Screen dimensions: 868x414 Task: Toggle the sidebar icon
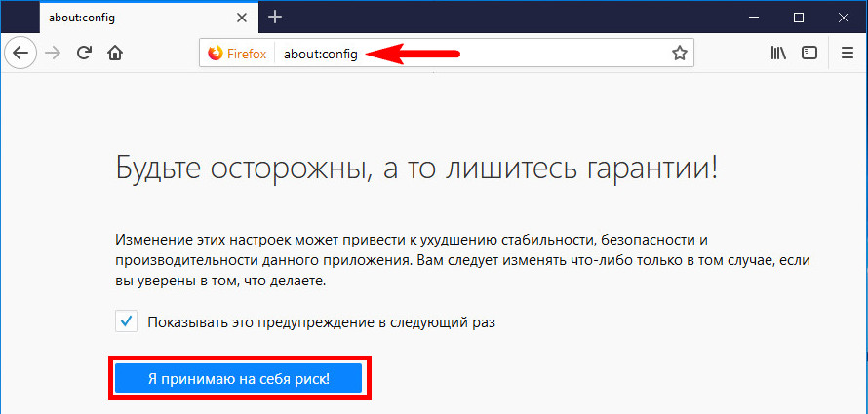809,53
